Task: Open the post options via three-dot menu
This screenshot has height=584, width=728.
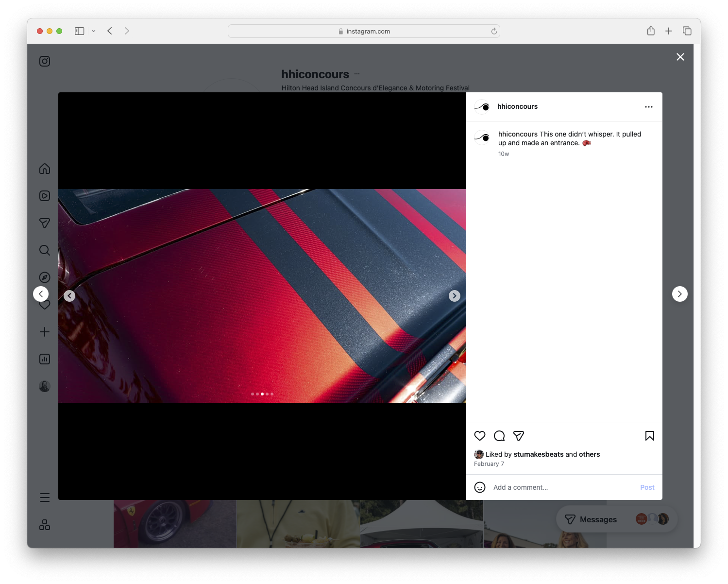Action: tap(649, 106)
